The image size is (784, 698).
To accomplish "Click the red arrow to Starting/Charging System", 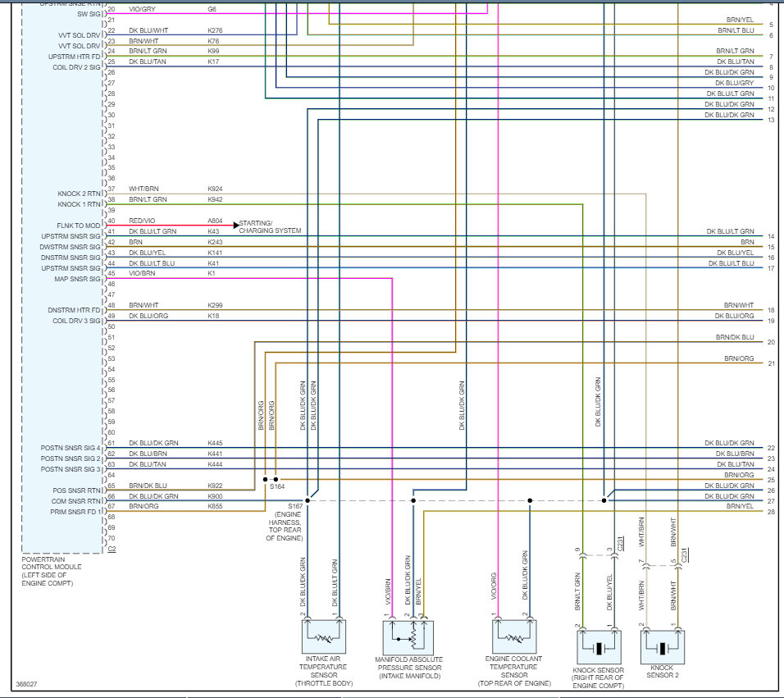I will pos(236,226).
